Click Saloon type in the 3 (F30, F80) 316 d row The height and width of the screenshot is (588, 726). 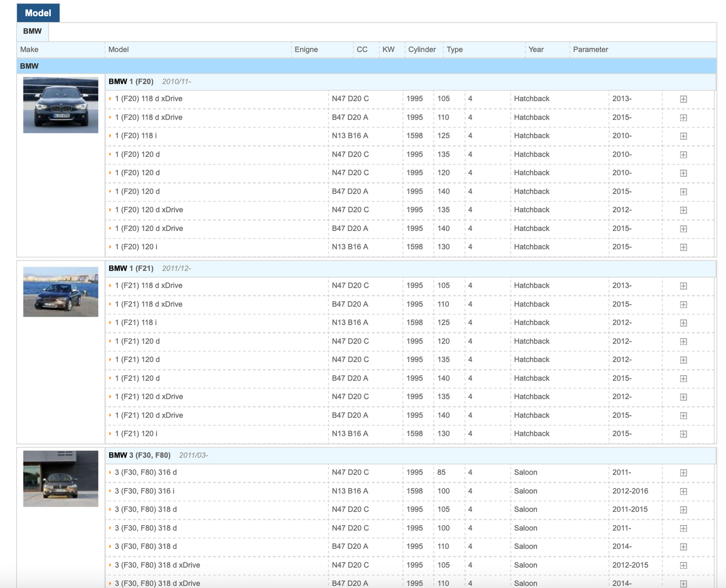pos(526,472)
